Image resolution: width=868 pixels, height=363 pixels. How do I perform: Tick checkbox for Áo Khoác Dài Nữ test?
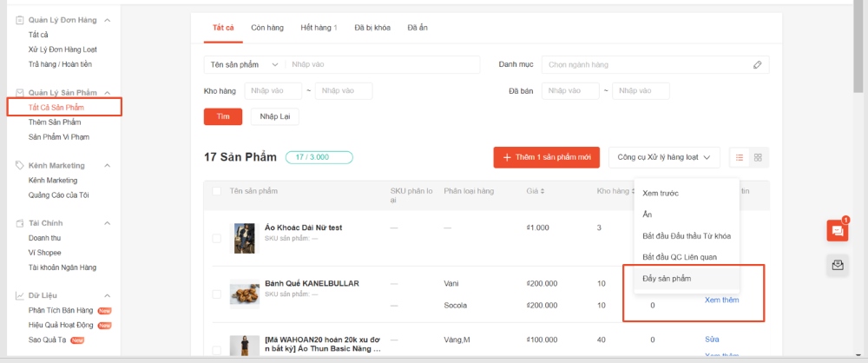coord(216,238)
